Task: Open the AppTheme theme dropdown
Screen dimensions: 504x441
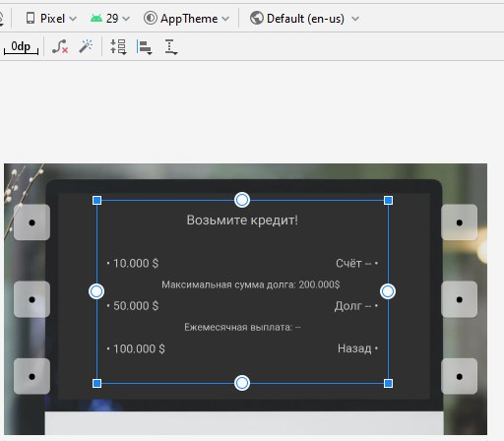Action: click(x=186, y=19)
